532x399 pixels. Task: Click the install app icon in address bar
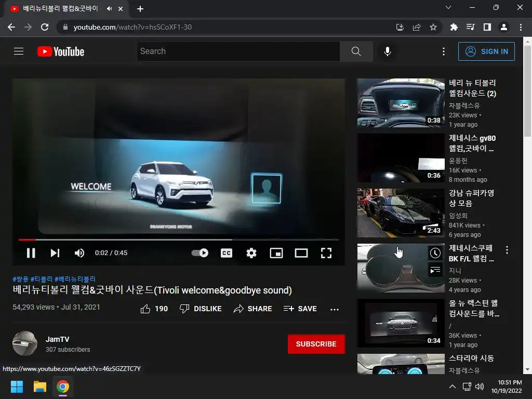(x=400, y=27)
